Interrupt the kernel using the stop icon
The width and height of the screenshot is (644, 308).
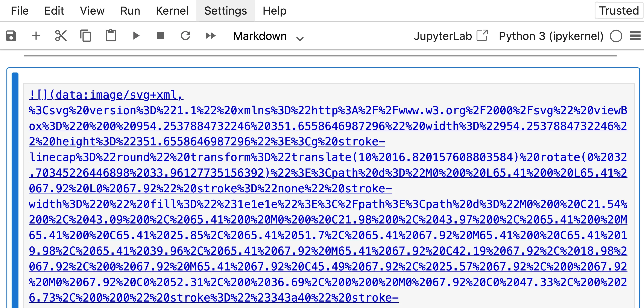160,36
